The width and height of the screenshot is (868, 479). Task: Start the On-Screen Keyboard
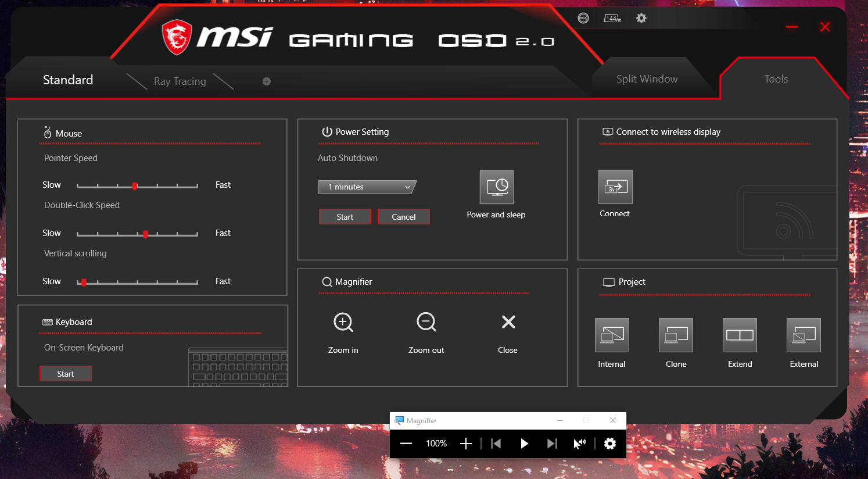click(x=66, y=374)
